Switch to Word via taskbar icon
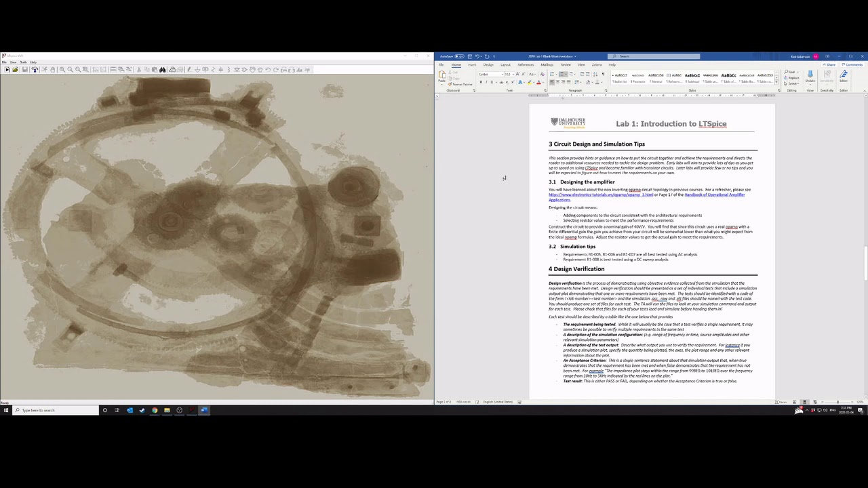The image size is (868, 488). 204,410
